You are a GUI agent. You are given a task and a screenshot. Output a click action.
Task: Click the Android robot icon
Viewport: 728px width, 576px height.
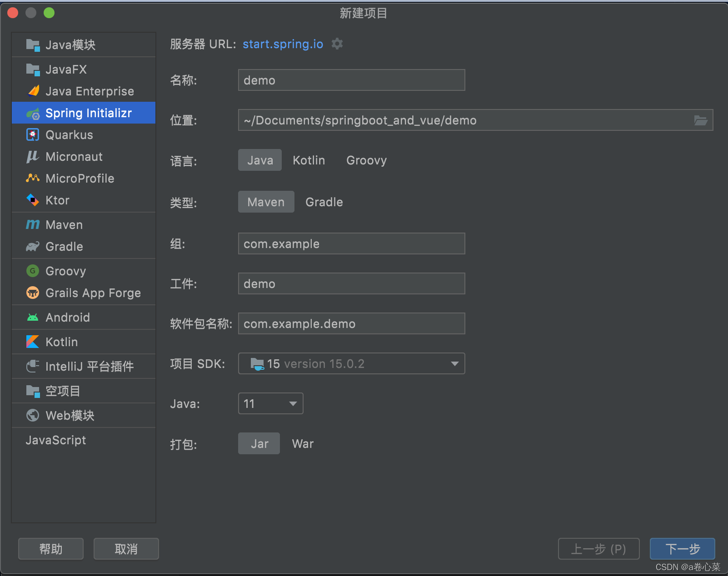33,318
